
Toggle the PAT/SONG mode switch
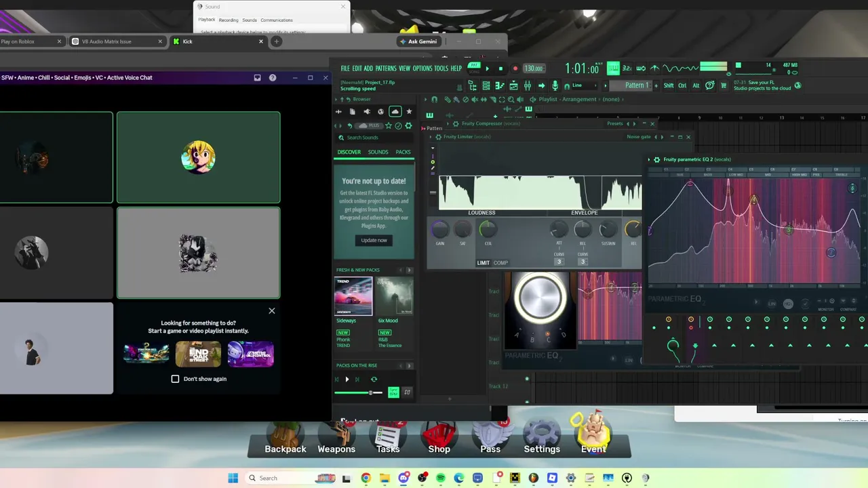474,68
